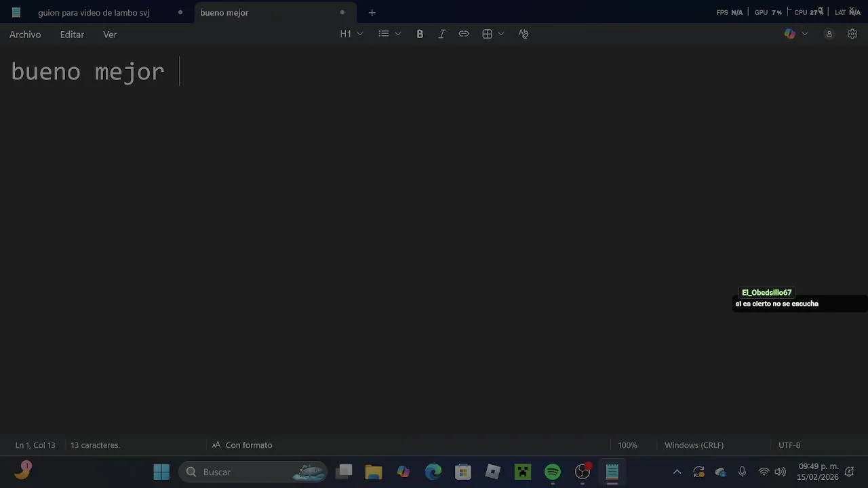The width and height of the screenshot is (868, 488).
Task: Open the list formatting bullets icon
Action: coord(384,34)
